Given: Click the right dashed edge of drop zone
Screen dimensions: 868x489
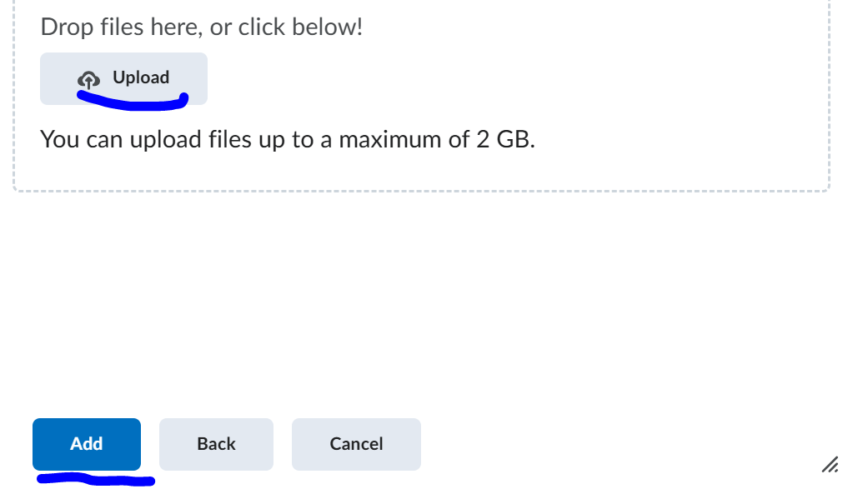Looking at the screenshot, I should point(830,94).
